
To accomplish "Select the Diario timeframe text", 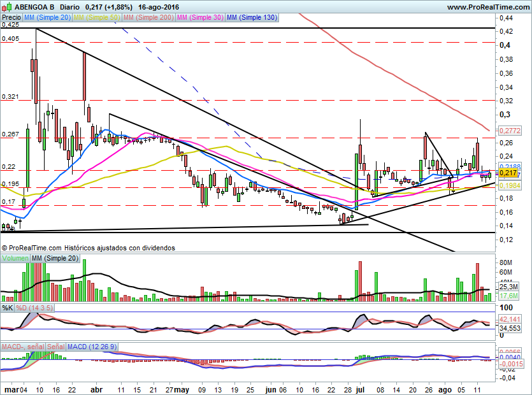I will coord(69,7).
